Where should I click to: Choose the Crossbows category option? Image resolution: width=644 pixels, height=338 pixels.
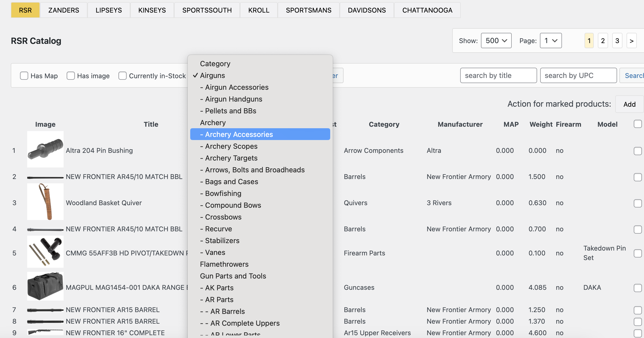tap(260, 217)
